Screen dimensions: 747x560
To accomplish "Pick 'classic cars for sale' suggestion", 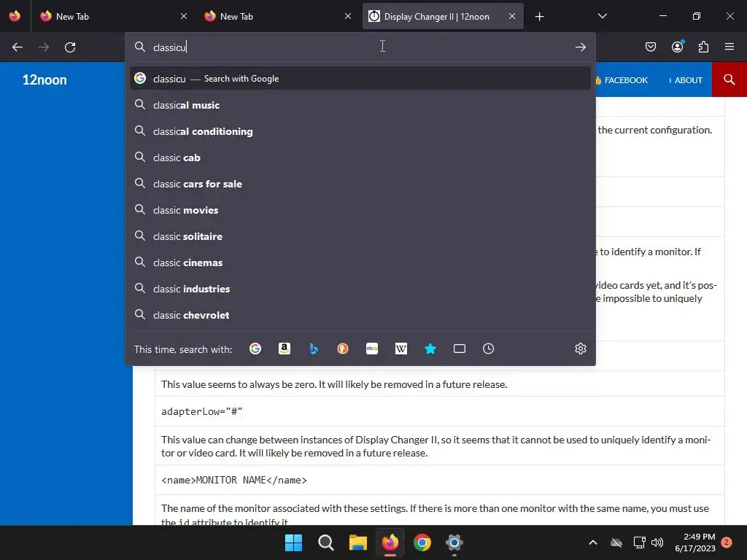I will pos(360,183).
